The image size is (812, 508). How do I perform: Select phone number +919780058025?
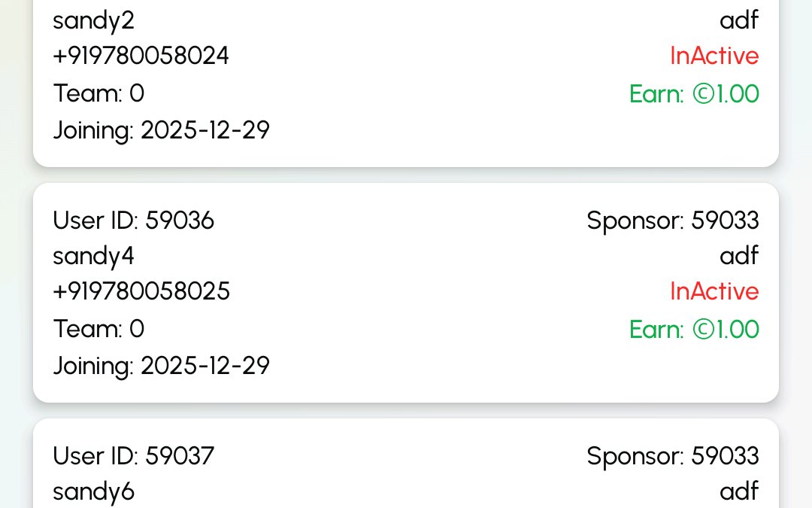[x=141, y=292]
